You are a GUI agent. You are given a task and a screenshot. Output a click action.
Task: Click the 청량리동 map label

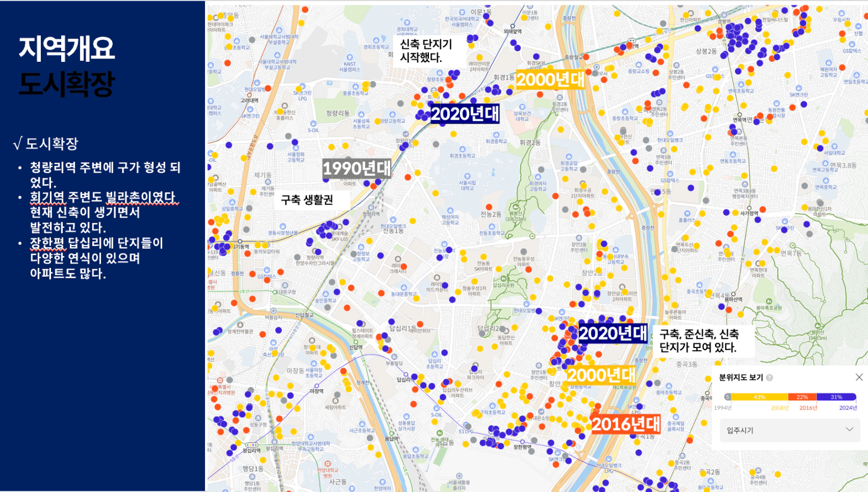[338, 113]
